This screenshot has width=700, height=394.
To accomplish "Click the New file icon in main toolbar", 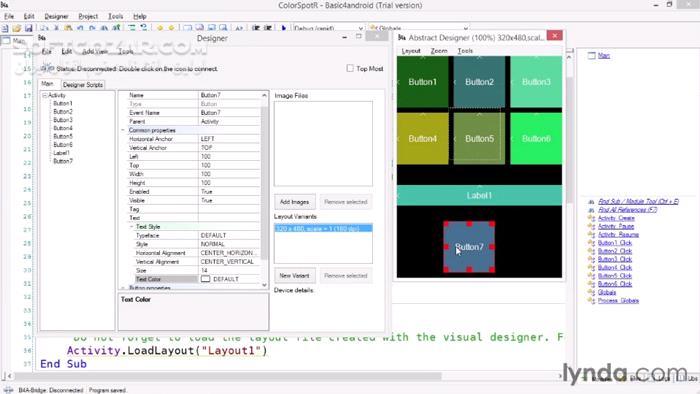I will pos(5,28).
